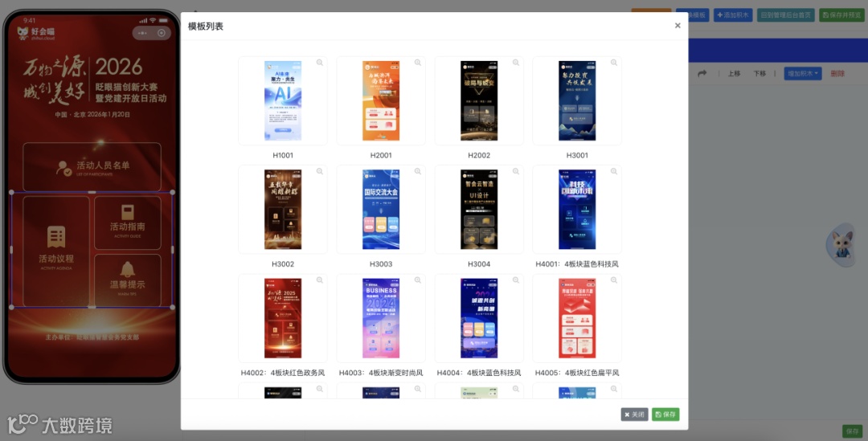Open the zoom preview for template H3001
This screenshot has height=441, width=868.
point(614,63)
